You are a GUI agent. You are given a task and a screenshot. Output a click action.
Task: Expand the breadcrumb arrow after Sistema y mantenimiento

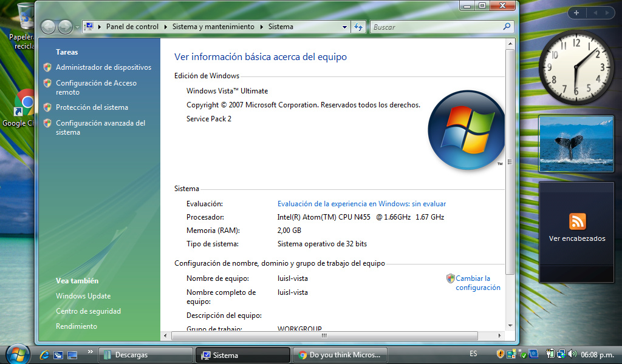(x=261, y=27)
